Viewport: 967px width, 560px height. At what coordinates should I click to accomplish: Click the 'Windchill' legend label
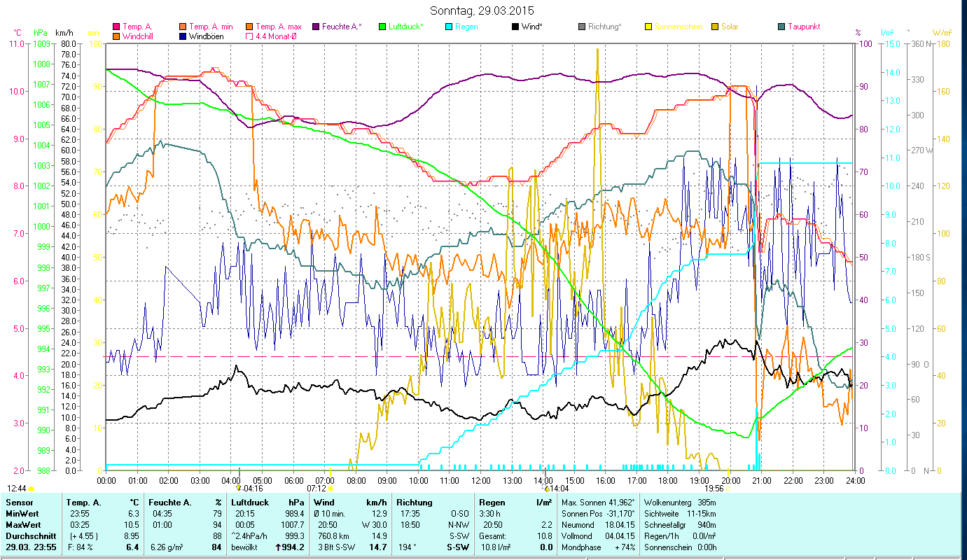pos(139,36)
